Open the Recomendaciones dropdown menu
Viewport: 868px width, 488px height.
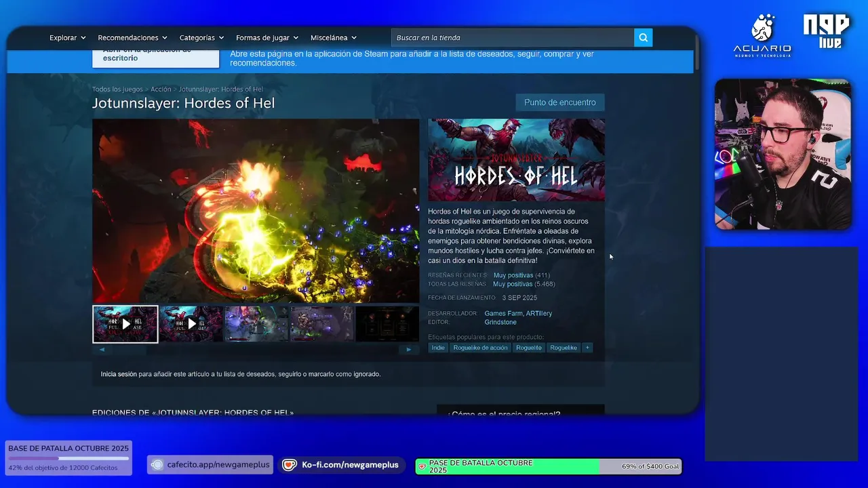pos(132,38)
